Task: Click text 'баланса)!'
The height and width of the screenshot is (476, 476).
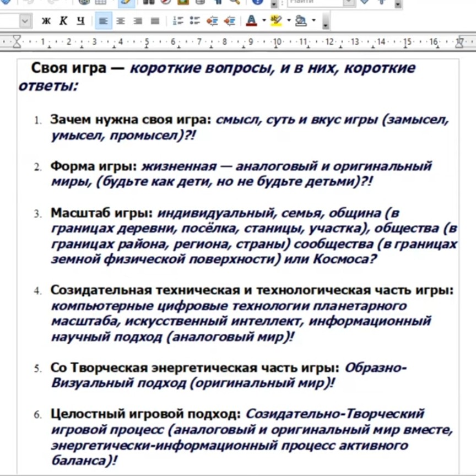Action: tap(84, 461)
